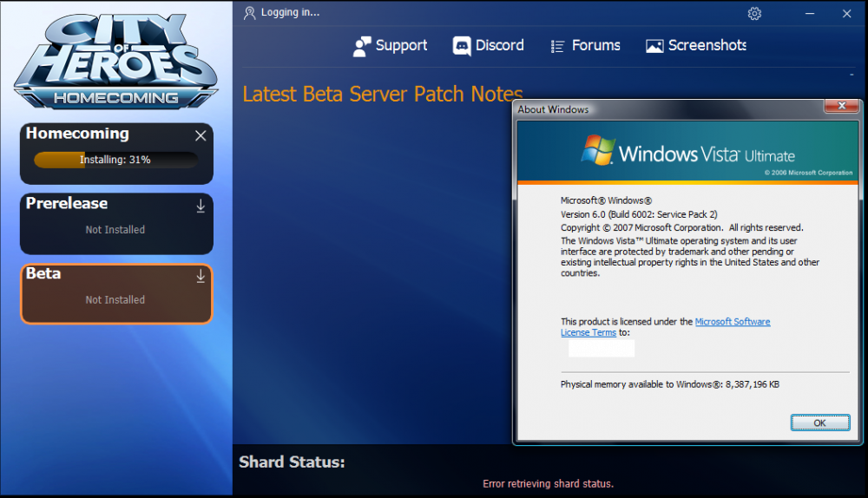Image resolution: width=868 pixels, height=498 pixels.
Task: Open the Screenshots folder
Action: pyautogui.click(x=696, y=46)
